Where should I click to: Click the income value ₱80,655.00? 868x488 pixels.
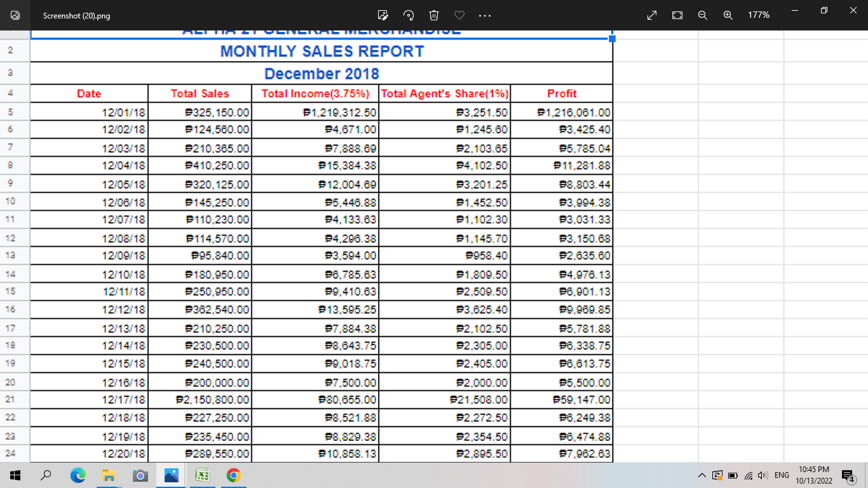click(347, 400)
